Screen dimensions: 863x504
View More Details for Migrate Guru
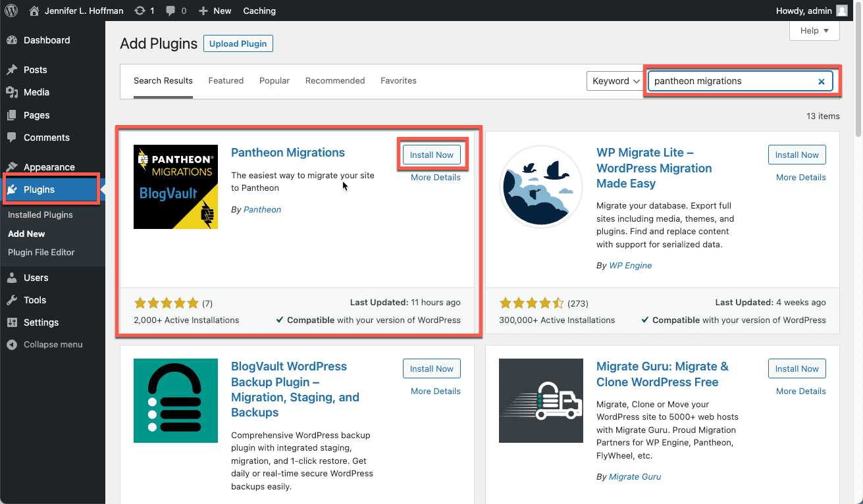coord(801,391)
